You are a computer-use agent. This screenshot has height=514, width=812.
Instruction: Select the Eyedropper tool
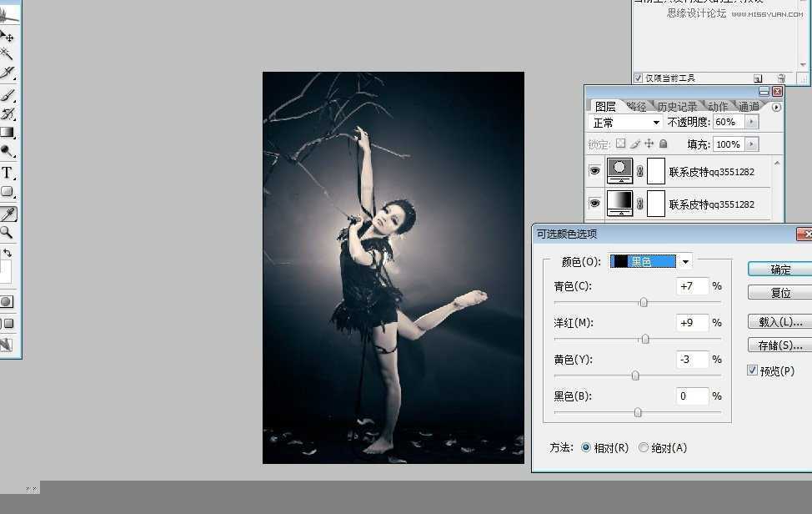(x=8, y=214)
